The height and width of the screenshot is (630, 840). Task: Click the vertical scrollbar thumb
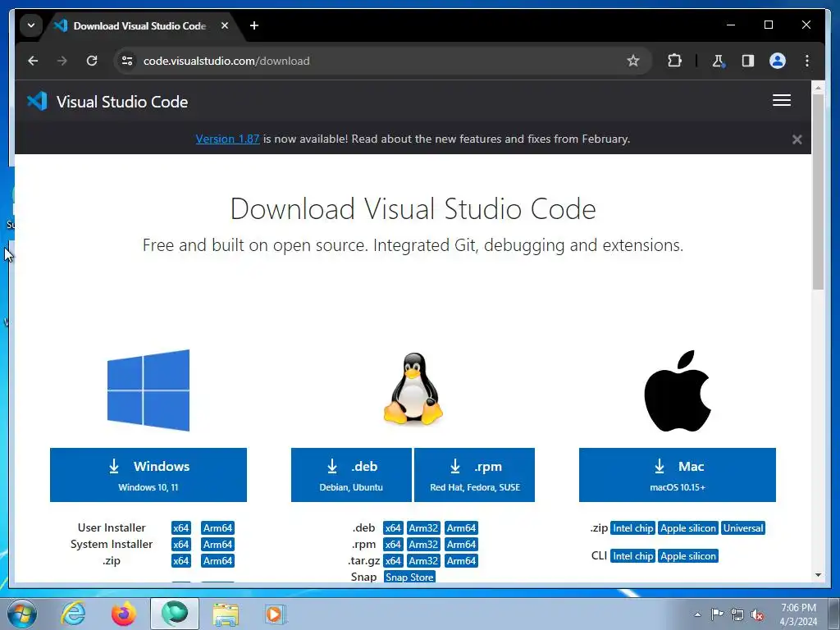(x=818, y=191)
